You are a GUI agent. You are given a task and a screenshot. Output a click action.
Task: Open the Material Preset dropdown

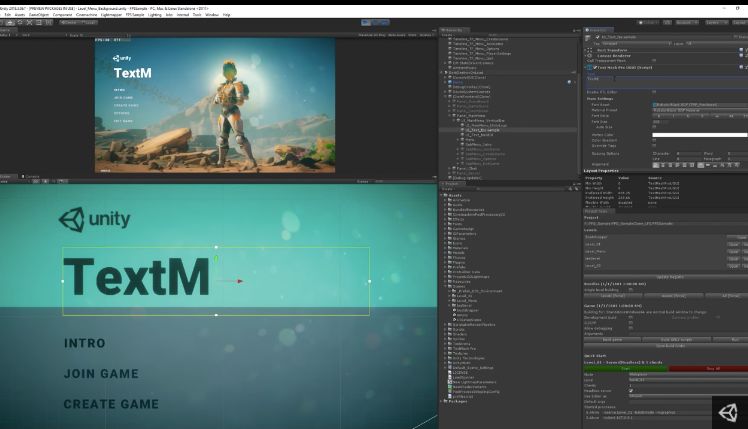(x=700, y=110)
